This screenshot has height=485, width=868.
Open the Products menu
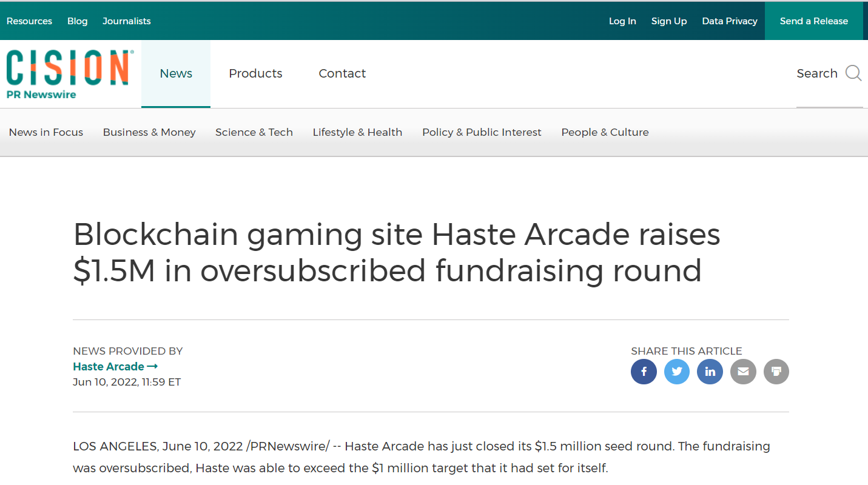(255, 73)
